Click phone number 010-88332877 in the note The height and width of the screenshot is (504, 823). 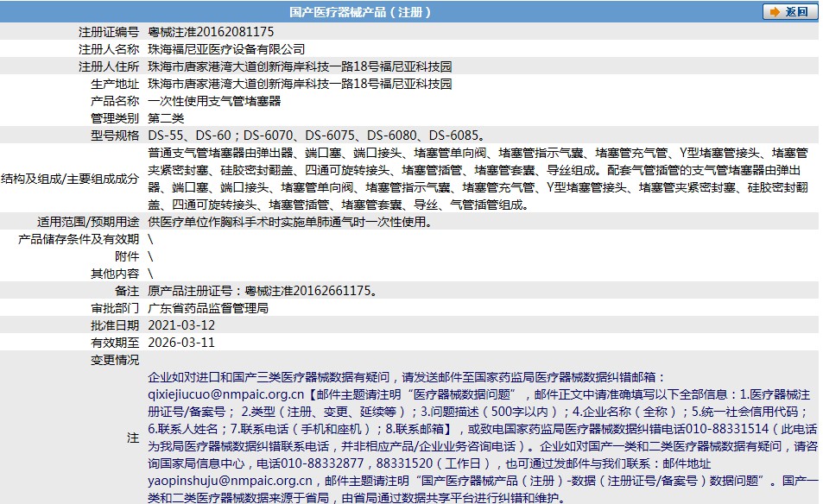(322, 463)
